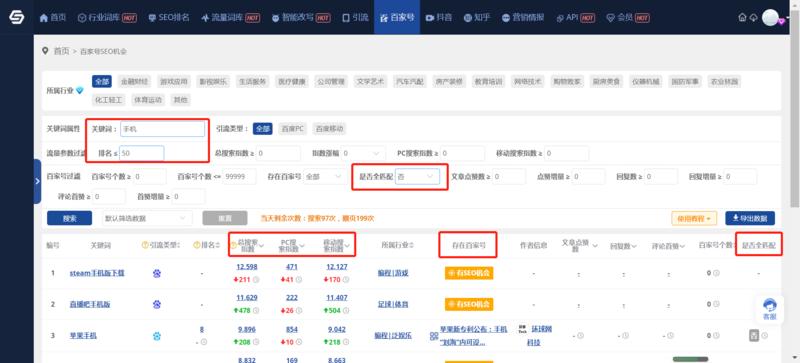Expand the collapsed left sidebar arrow
Viewport: 800px width, 363px height.
coord(37,181)
